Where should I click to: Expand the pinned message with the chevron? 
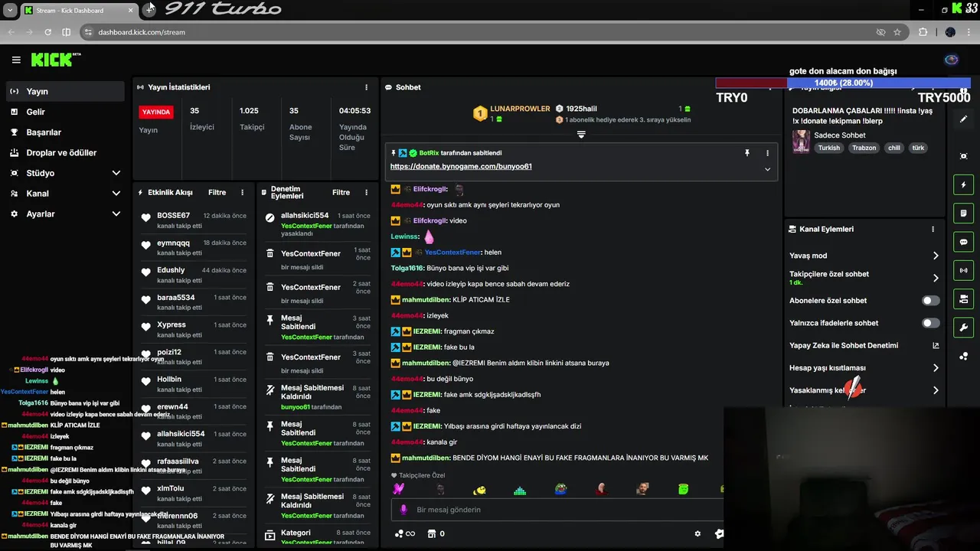[x=767, y=169]
